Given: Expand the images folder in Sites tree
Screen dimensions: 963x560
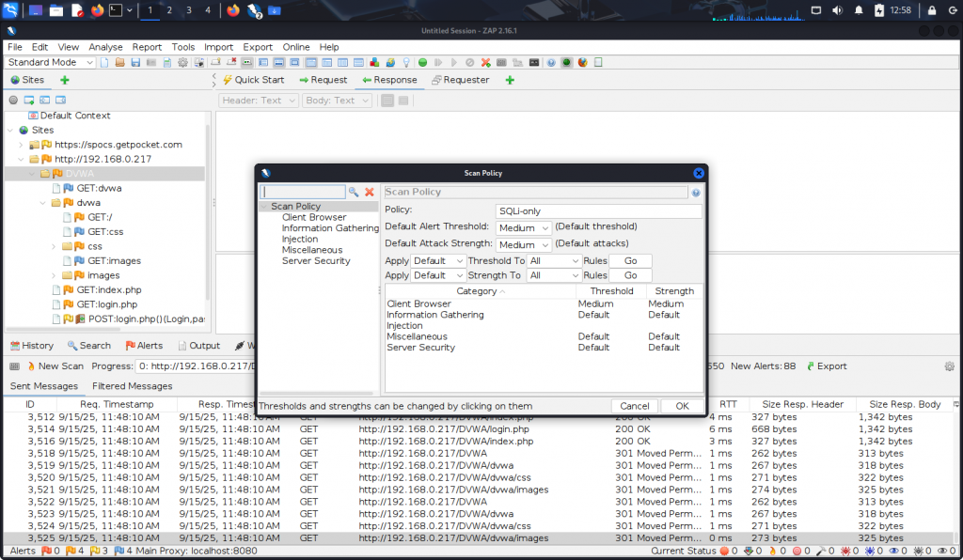Looking at the screenshot, I should 54,275.
